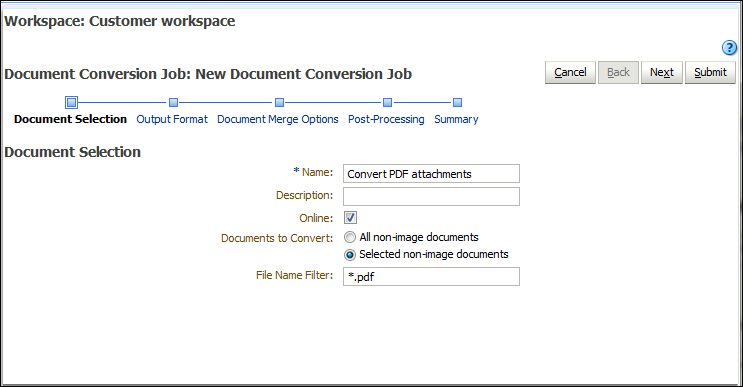
Task: Select All non-image documents radio button
Action: pyautogui.click(x=350, y=237)
